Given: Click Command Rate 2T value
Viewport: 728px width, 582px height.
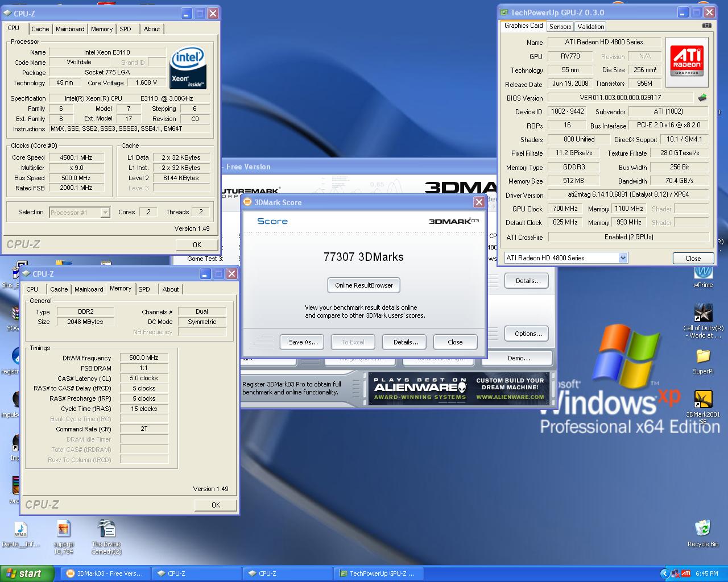Looking at the screenshot, I should pyautogui.click(x=144, y=429).
